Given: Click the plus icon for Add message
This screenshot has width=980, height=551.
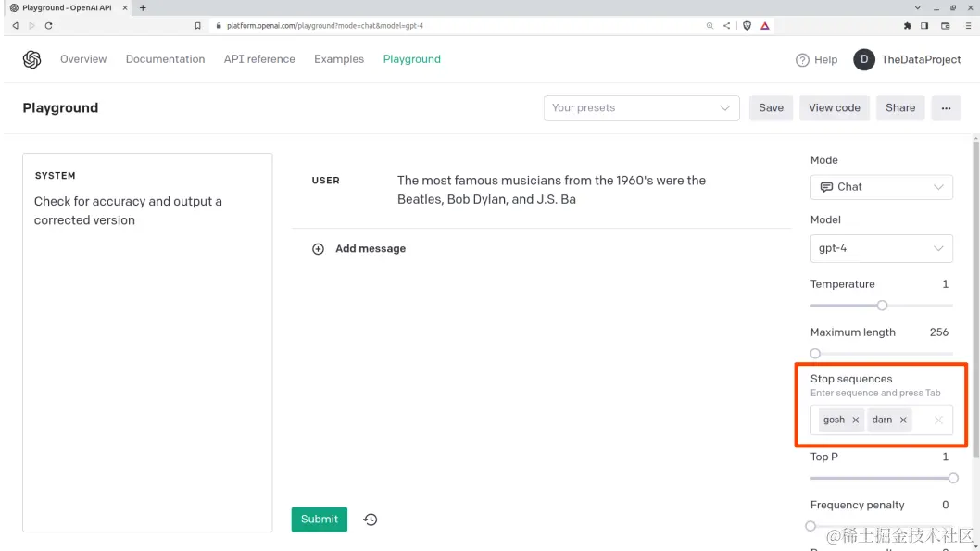Looking at the screenshot, I should tap(318, 249).
